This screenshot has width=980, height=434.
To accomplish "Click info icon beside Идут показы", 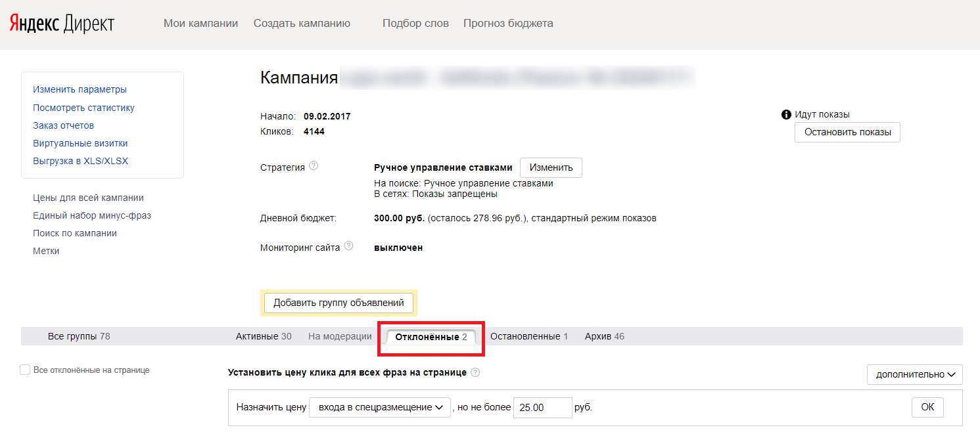I will pyautogui.click(x=786, y=114).
